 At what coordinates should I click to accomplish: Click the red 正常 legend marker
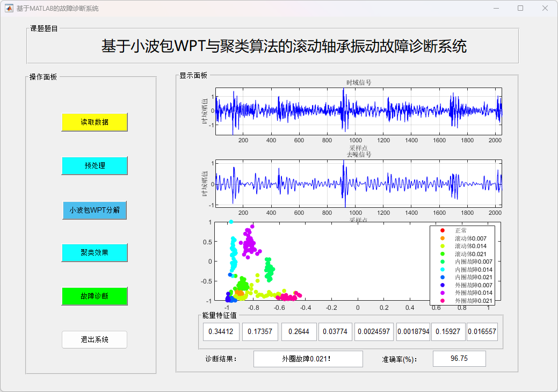(x=442, y=230)
